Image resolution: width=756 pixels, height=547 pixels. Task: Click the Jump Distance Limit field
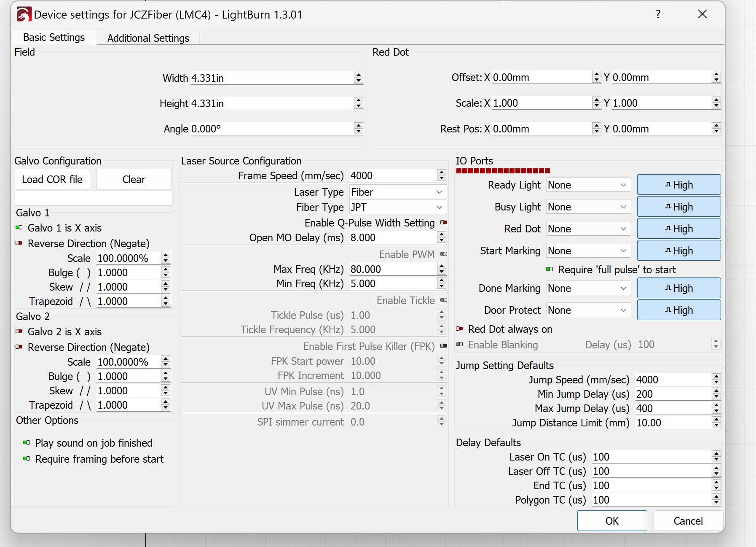pos(673,423)
